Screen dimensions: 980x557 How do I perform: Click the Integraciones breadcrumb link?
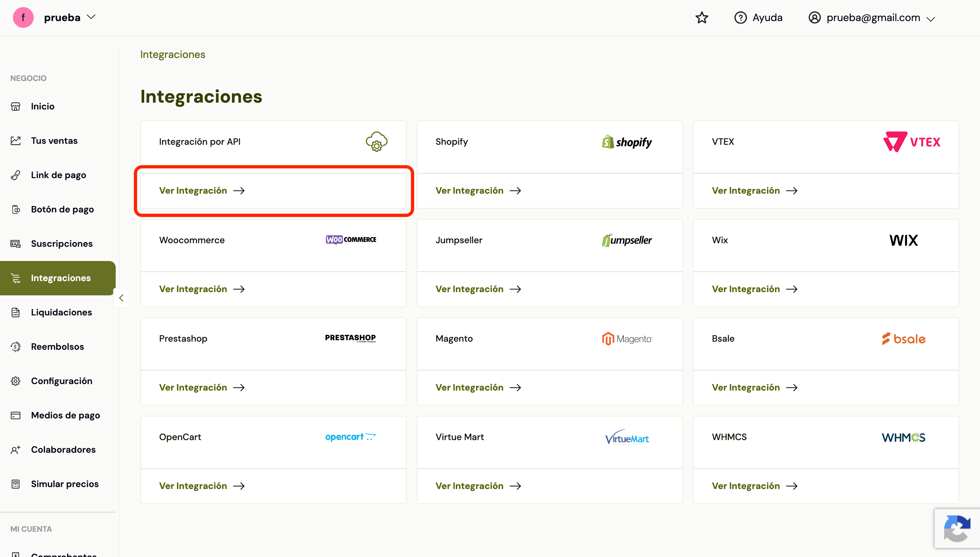click(173, 55)
